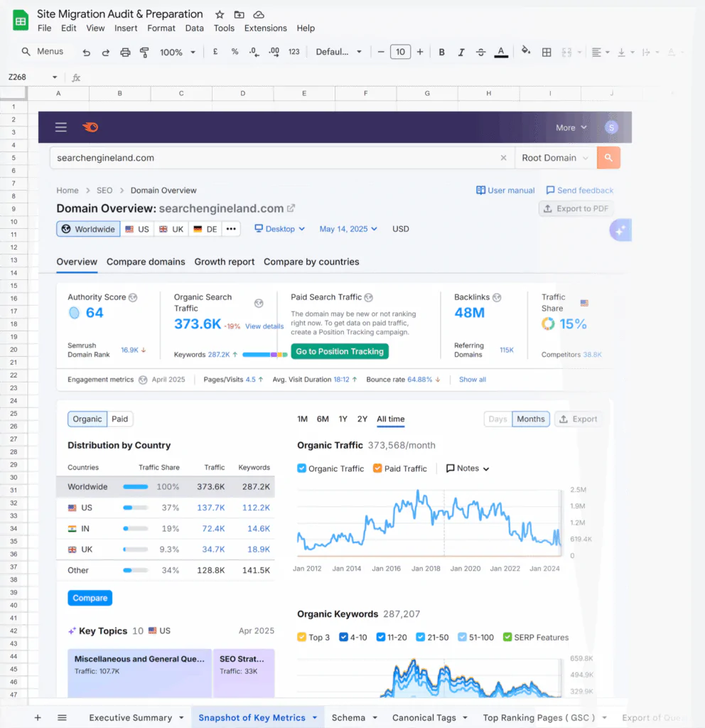The width and height of the screenshot is (705, 728).
Task: Clear the searchengineland.com domain field
Action: coord(504,158)
